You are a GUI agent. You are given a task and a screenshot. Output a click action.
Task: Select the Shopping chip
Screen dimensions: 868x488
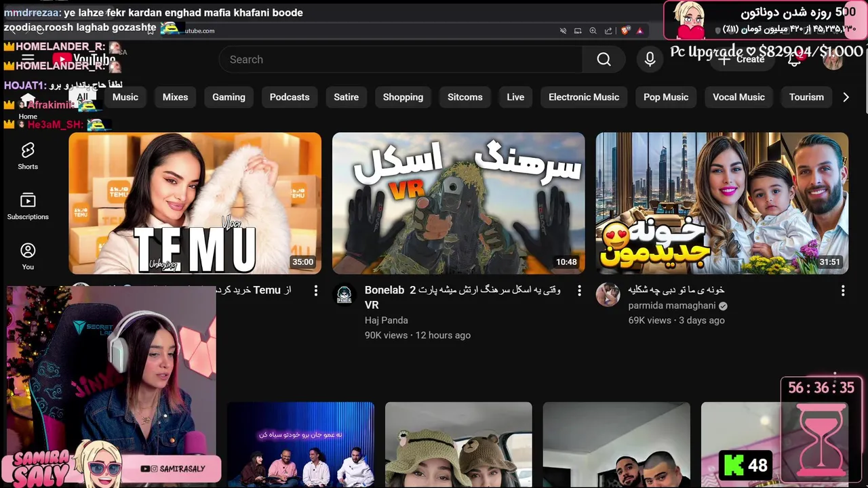pos(403,97)
